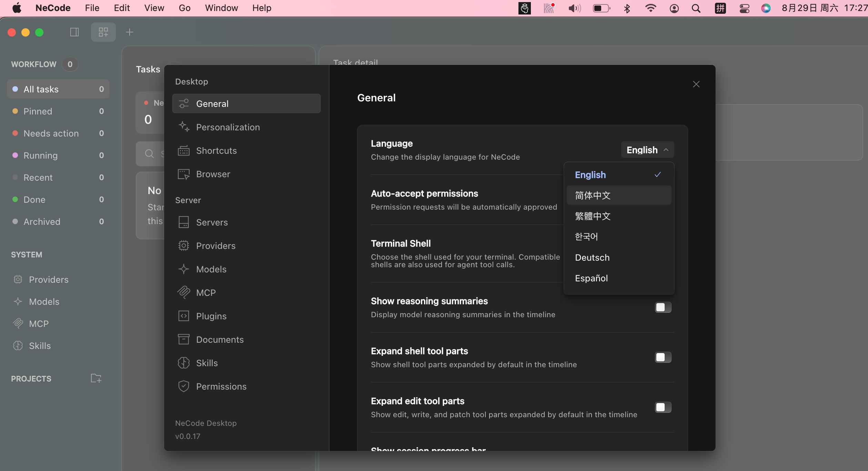This screenshot has width=868, height=471.
Task: Click the Documents archive icon
Action: click(x=184, y=339)
